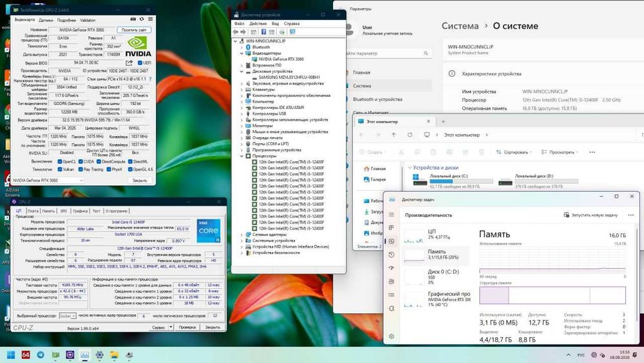
Task: Expand Сетевые адаптеры node in Device Manager
Action: (x=241, y=235)
